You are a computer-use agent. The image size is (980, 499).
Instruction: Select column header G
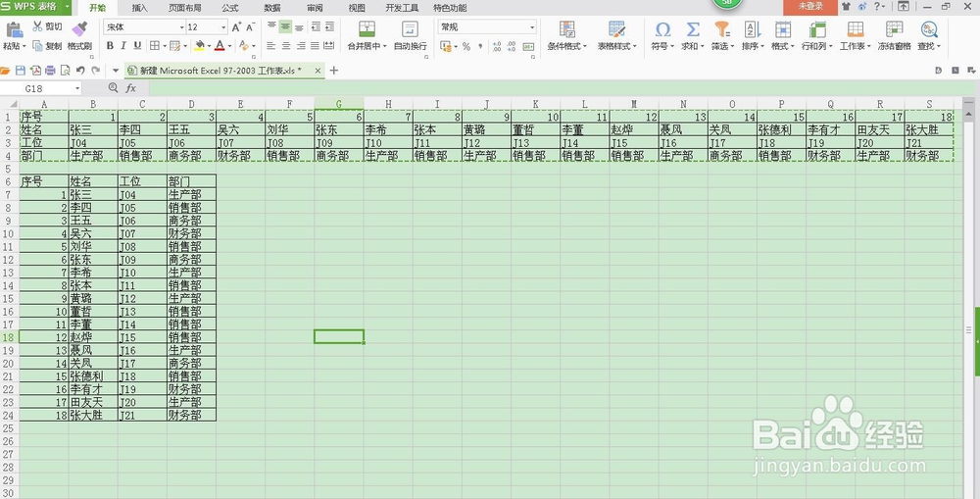[339, 104]
